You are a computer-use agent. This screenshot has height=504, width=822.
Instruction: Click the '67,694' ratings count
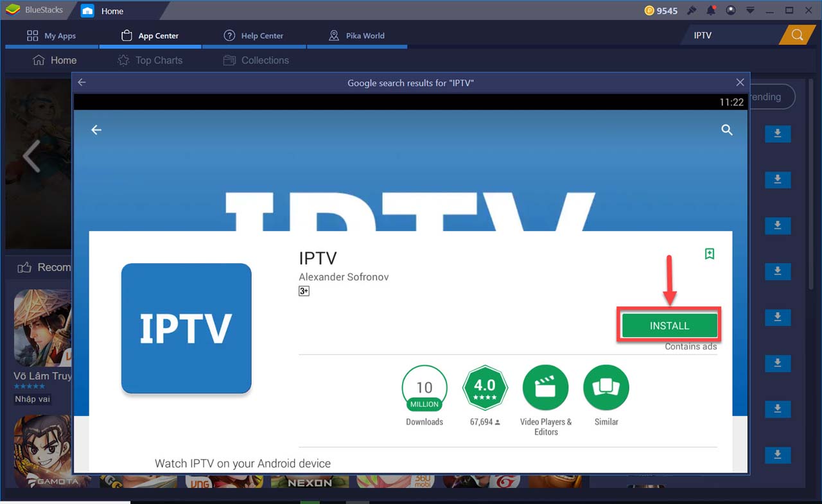pos(485,422)
